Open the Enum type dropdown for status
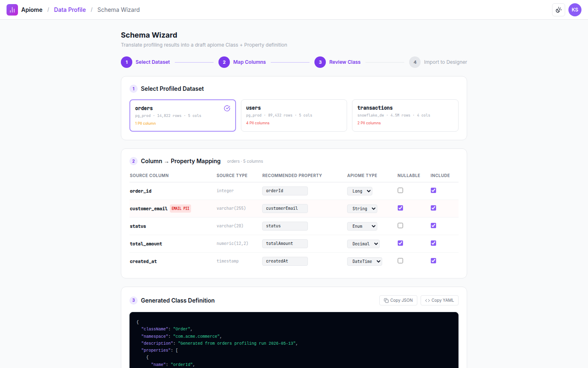The height and width of the screenshot is (368, 588). 362,226
